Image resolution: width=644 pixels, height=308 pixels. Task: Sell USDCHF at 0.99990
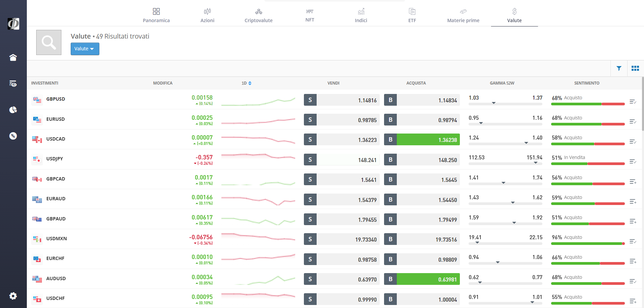tap(342, 299)
